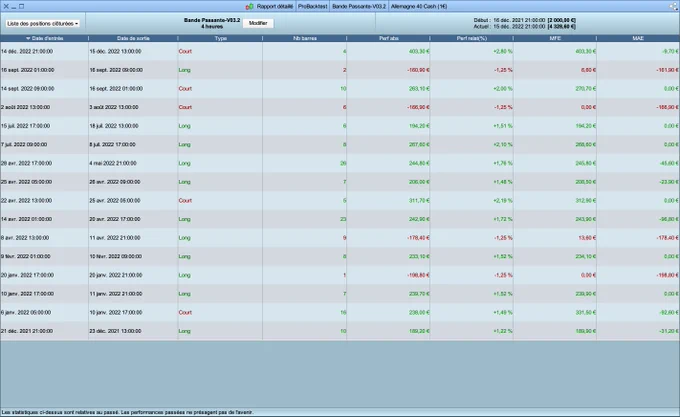
Task: Click the 311,70 € Perf abs value
Action: click(x=419, y=201)
